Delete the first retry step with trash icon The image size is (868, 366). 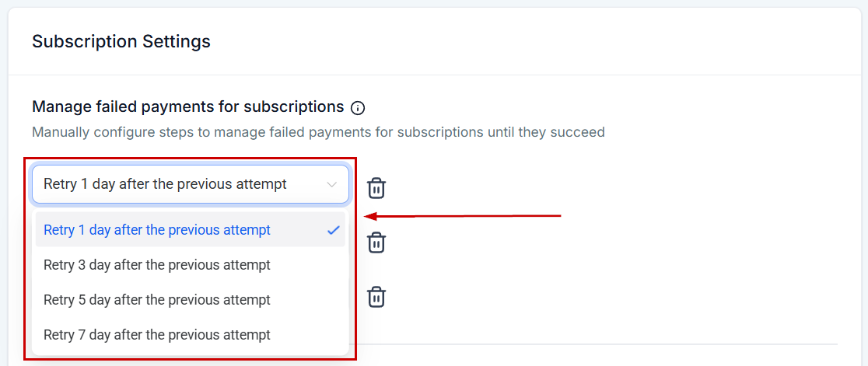376,188
